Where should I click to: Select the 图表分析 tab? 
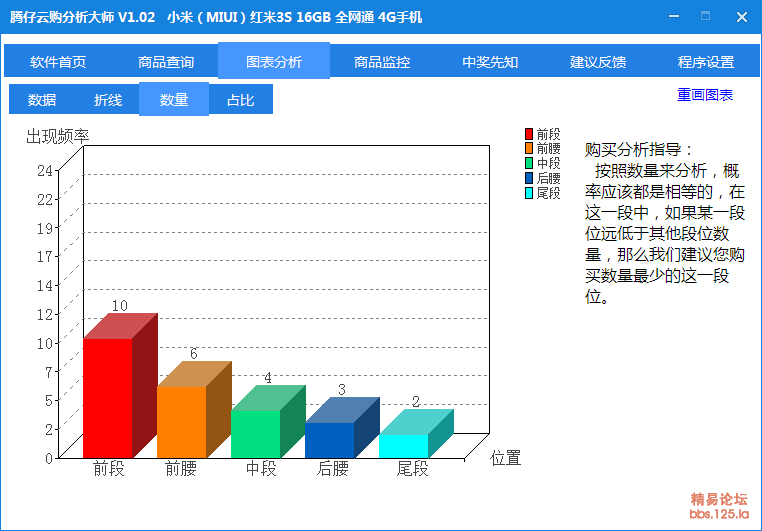274,61
